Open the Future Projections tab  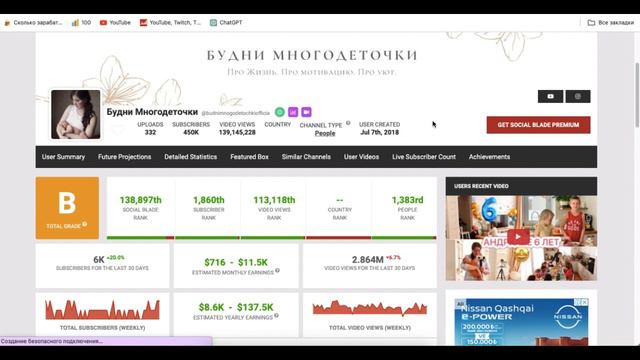pyautogui.click(x=124, y=157)
